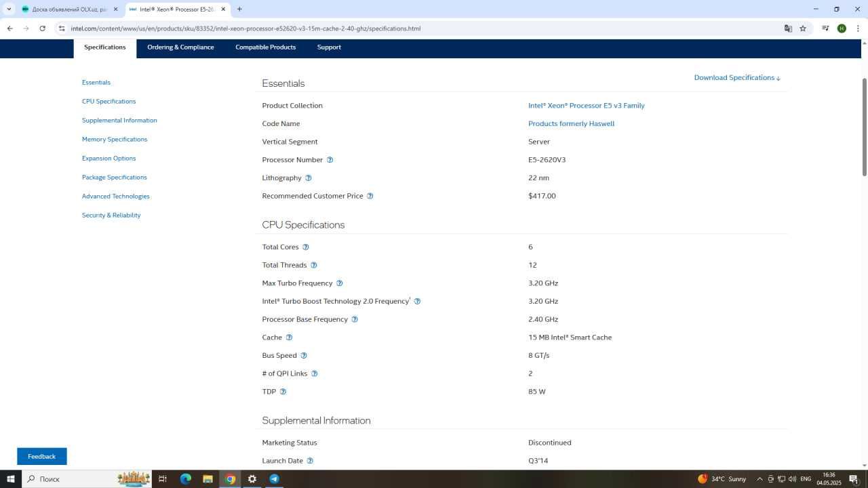The image size is (868, 488).
Task: Bookmark this page with the star icon
Action: tap(803, 28)
